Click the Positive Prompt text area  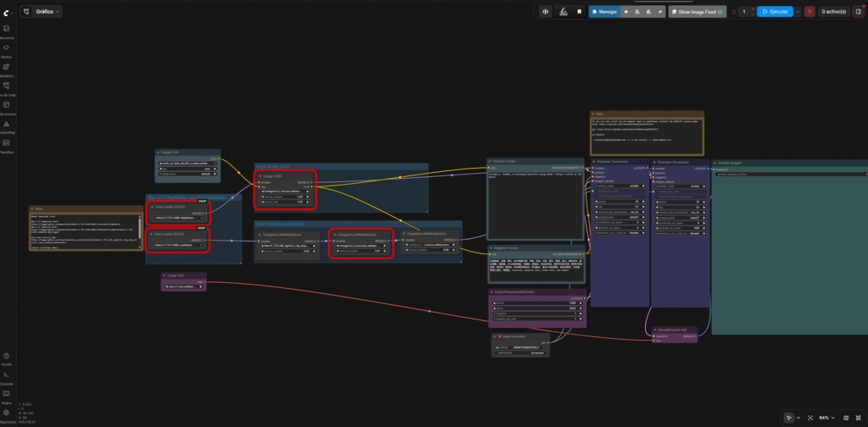pyautogui.click(x=535, y=205)
